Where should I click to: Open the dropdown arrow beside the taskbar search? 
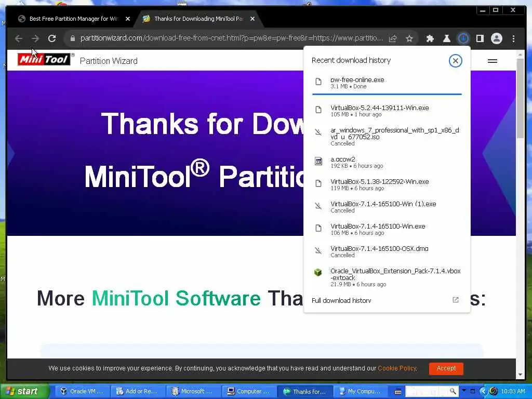[x=463, y=391]
